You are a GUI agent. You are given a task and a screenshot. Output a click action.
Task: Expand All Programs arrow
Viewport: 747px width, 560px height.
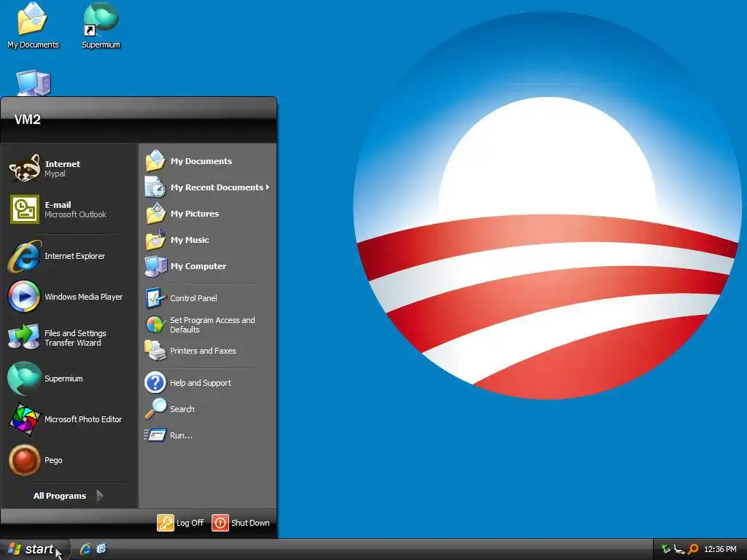tap(99, 496)
